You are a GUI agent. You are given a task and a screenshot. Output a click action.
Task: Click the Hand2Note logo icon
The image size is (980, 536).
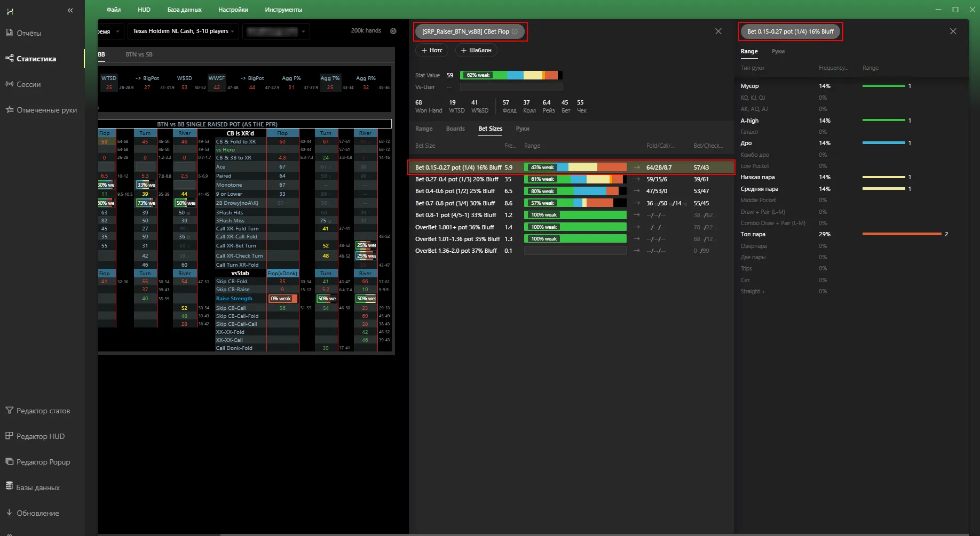pos(10,11)
